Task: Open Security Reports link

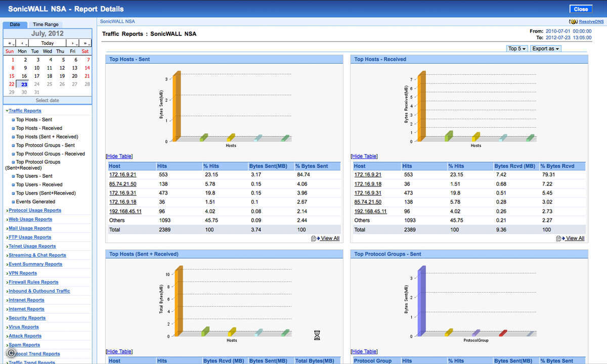Action: [x=27, y=318]
